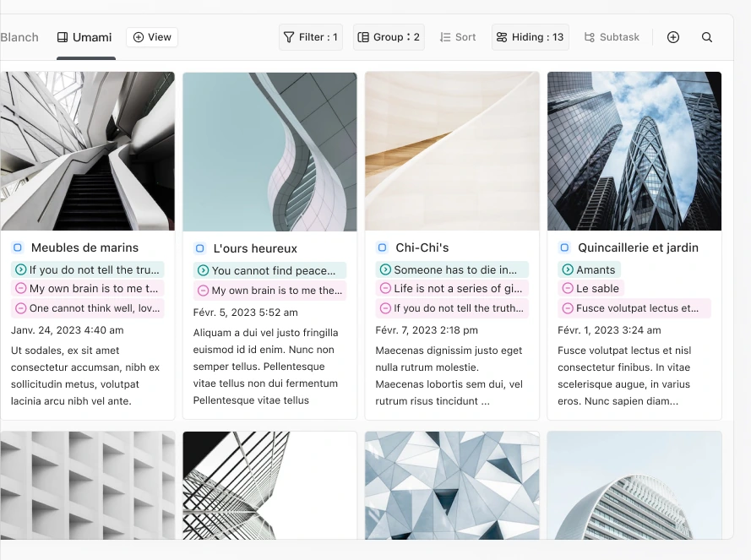The height and width of the screenshot is (560, 751).
Task: Select the 'My own brain is to me t...' tag in Meubles de marins
Action: [88, 288]
